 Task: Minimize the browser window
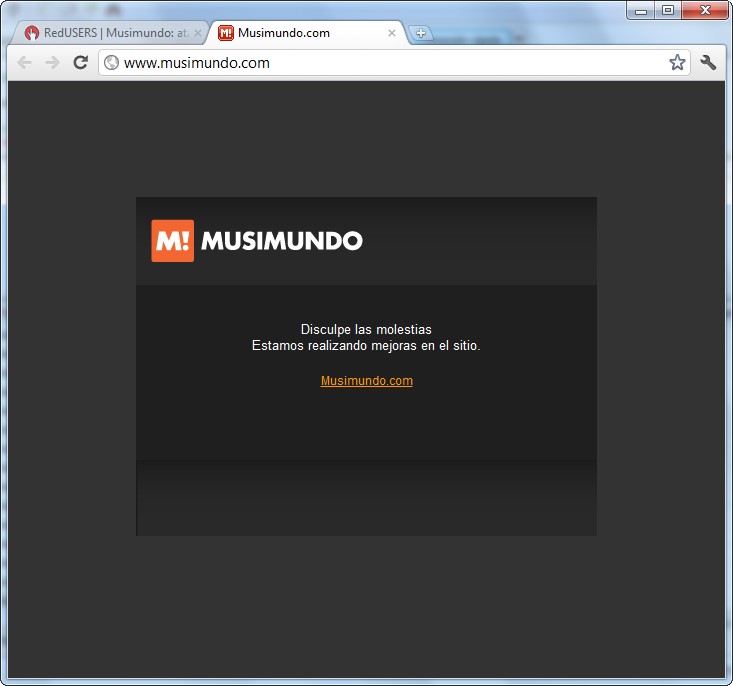tap(641, 10)
